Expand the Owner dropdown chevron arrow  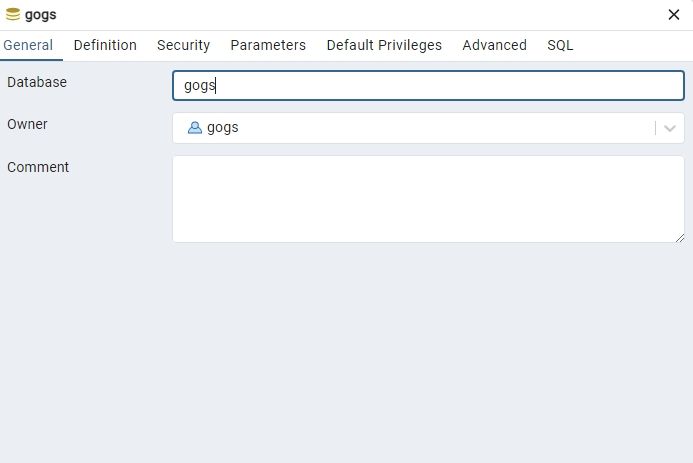(x=670, y=128)
